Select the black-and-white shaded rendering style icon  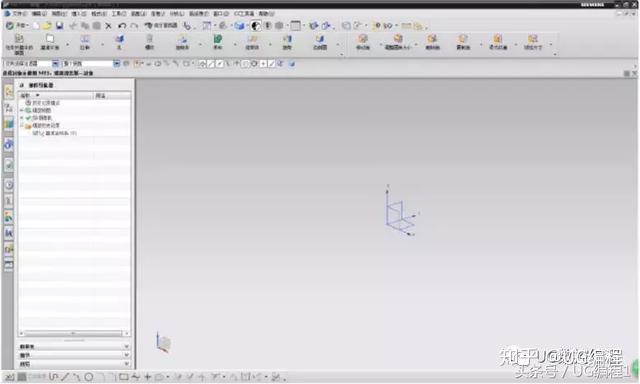(256, 26)
